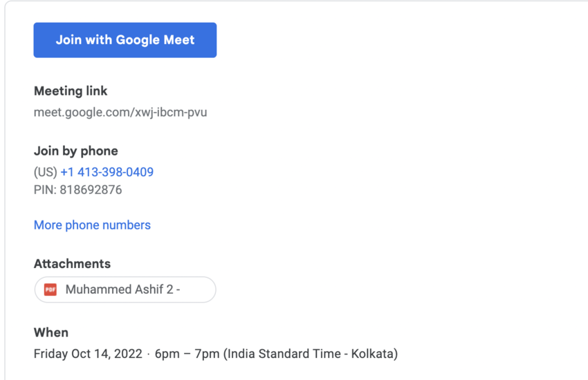Click the Join by phone heading

(x=76, y=151)
